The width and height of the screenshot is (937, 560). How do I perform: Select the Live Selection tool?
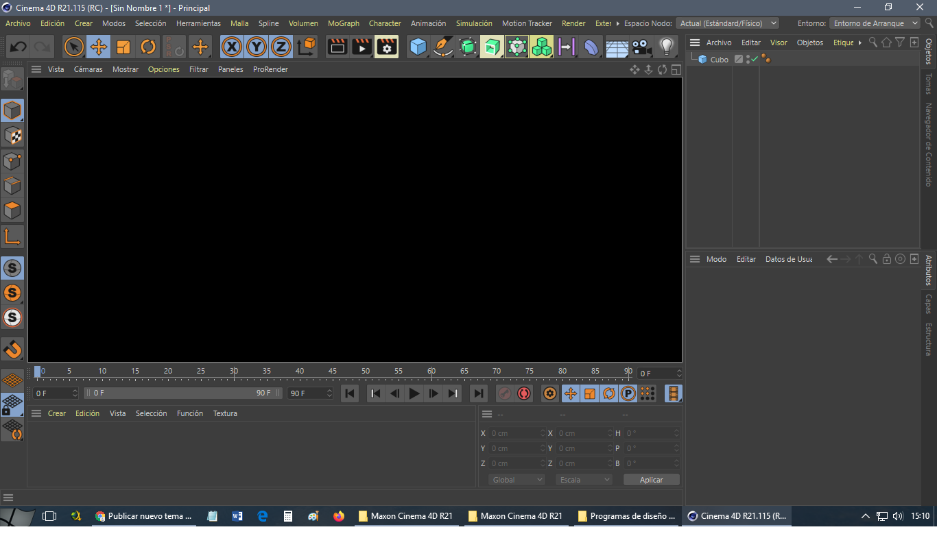(74, 47)
